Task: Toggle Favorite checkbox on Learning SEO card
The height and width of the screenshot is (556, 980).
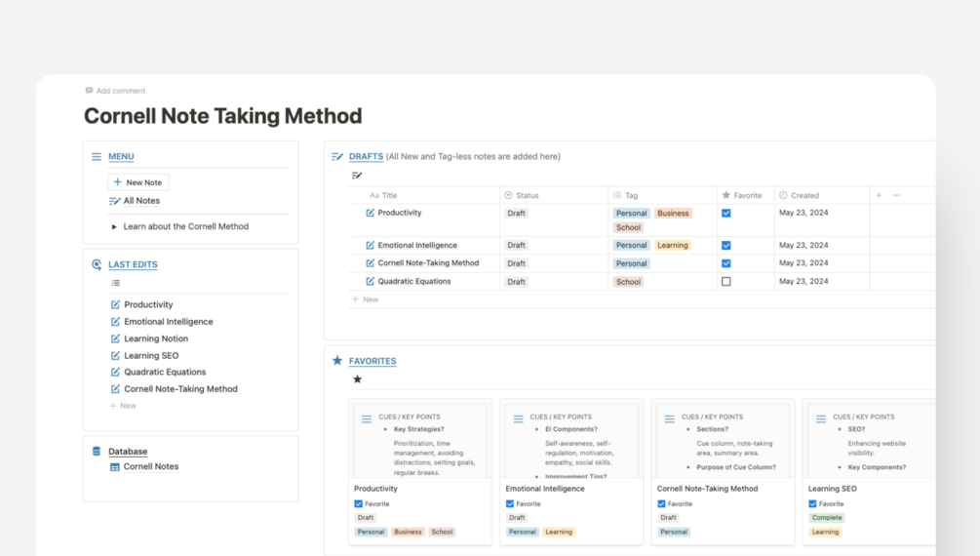Action: 812,504
